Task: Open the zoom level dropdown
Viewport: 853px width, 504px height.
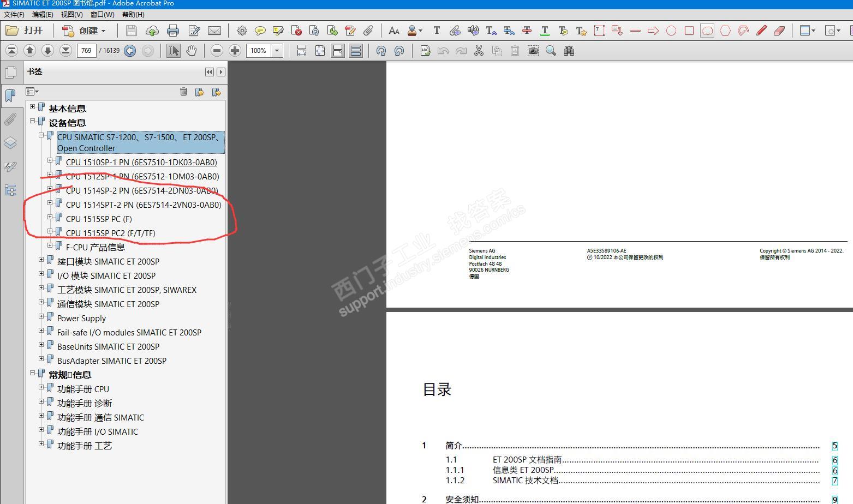Action: 277,51
